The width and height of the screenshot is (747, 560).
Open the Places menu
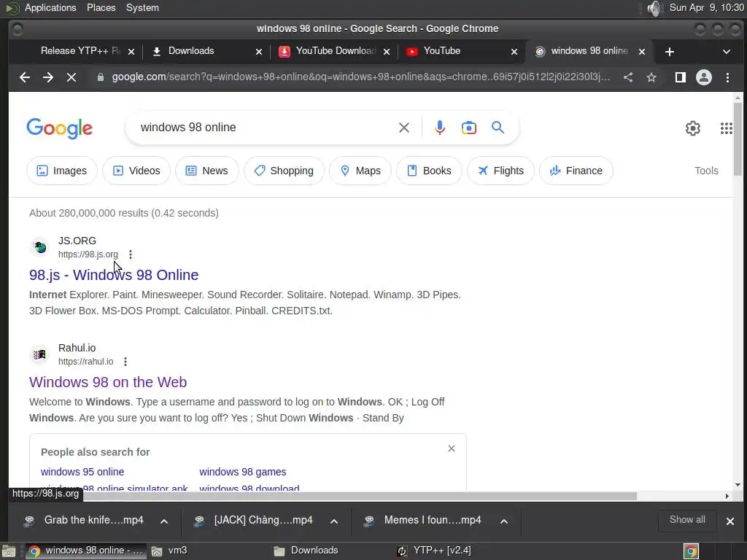101,7
